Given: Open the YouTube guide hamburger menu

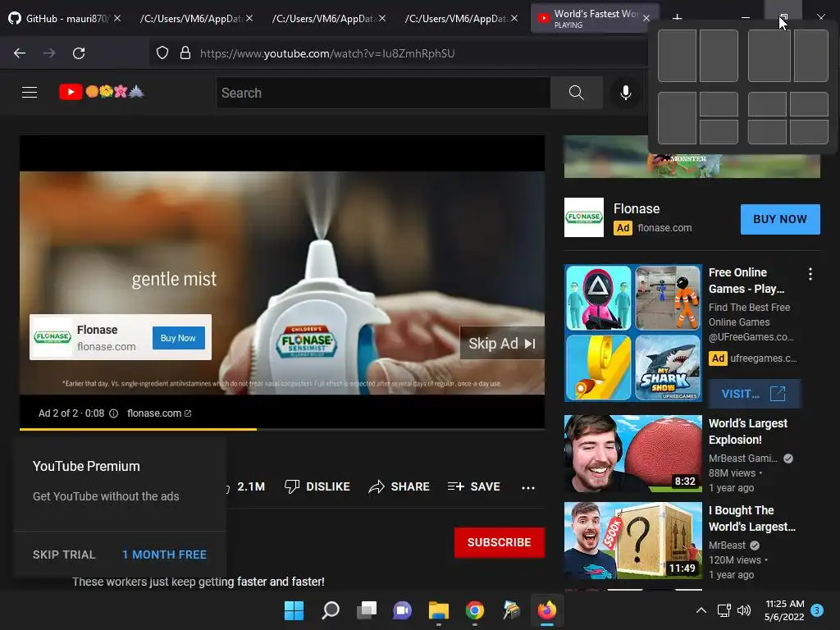Looking at the screenshot, I should coord(30,92).
